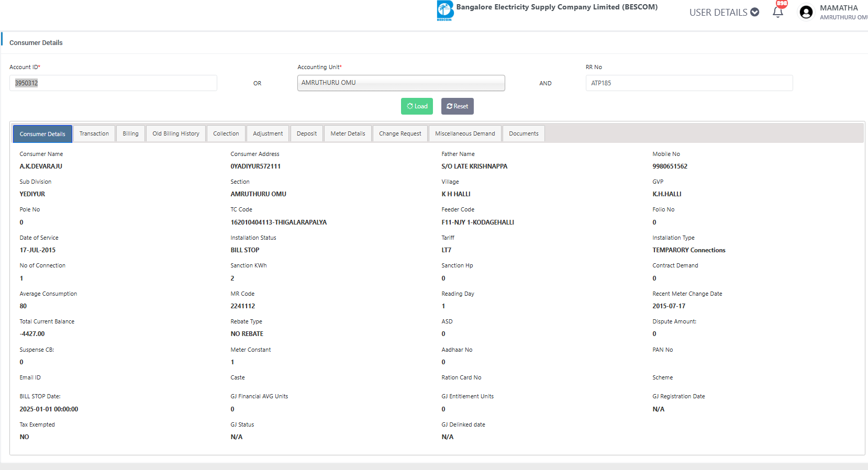Open the Miscellaneous Demand tab
Screen dimensions: 868x470
[x=465, y=133]
